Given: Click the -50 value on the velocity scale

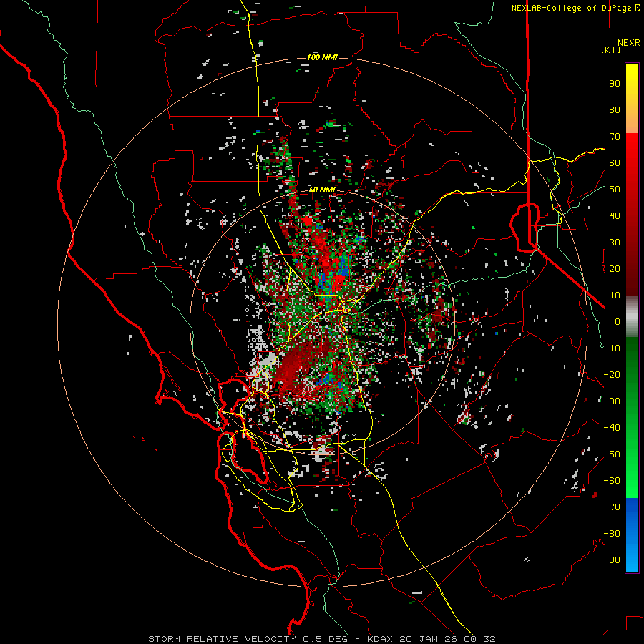Looking at the screenshot, I should [x=612, y=454].
